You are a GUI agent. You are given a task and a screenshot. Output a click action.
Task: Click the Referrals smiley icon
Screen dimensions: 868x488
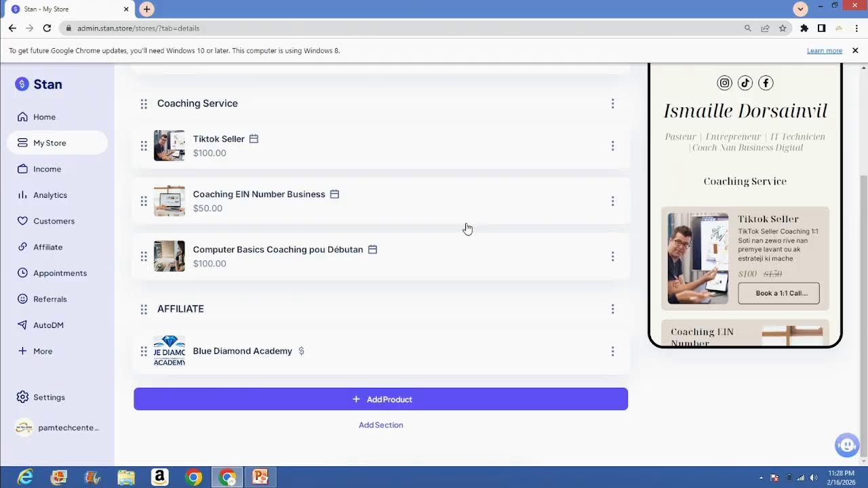pos(22,299)
